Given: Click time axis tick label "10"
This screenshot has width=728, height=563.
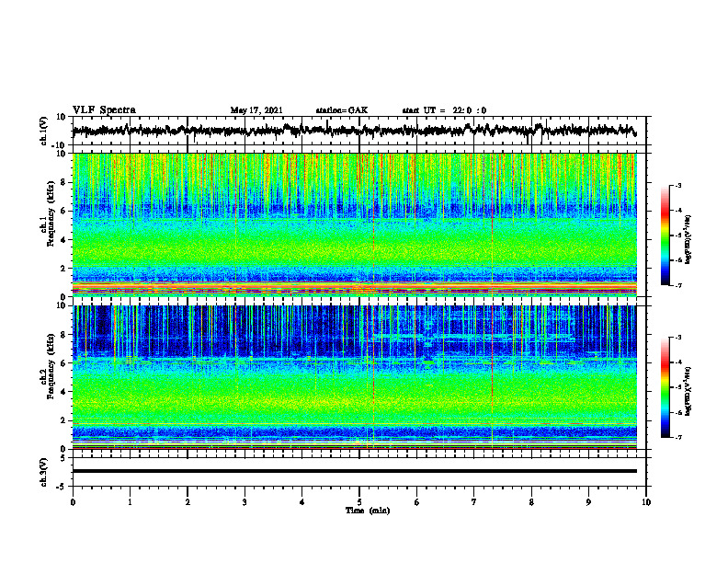Looking at the screenshot, I should click(646, 502).
